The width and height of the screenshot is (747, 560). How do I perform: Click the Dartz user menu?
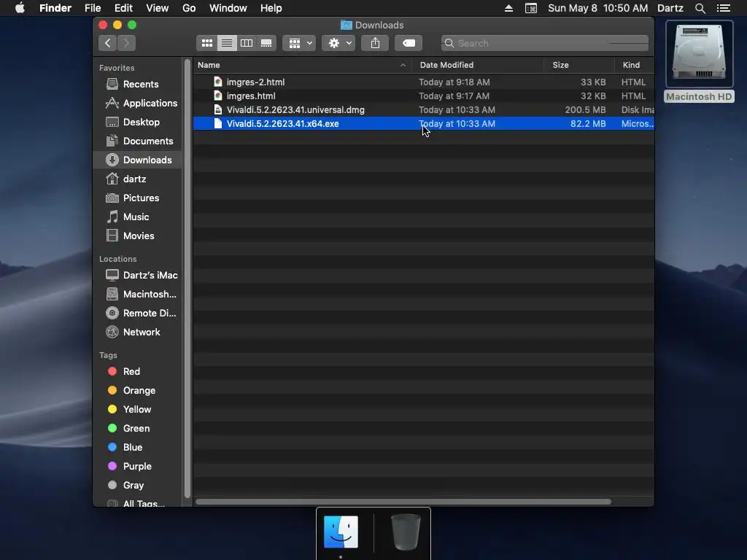670,8
